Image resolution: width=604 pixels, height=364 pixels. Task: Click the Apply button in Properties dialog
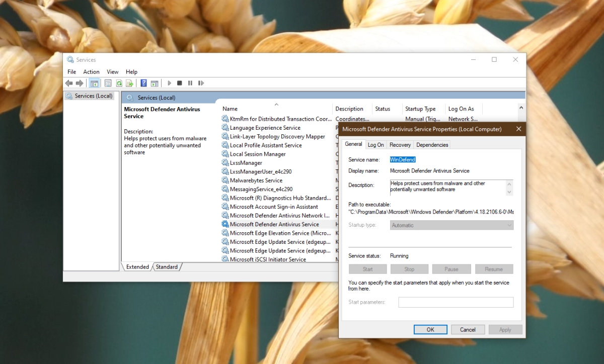coord(505,330)
